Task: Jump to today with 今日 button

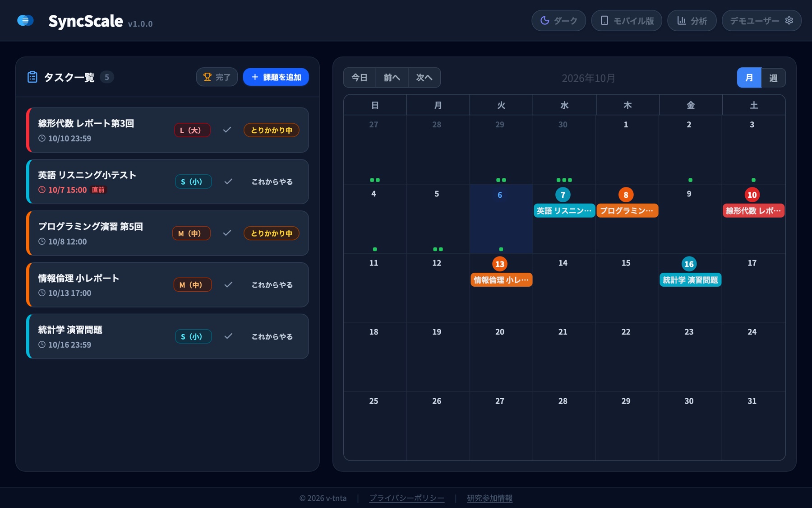Action: pyautogui.click(x=360, y=78)
